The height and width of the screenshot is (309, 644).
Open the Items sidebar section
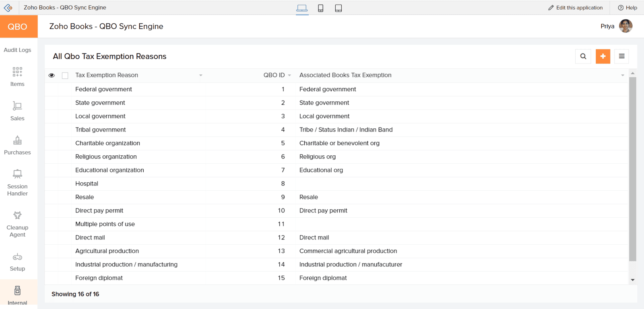[x=17, y=77]
